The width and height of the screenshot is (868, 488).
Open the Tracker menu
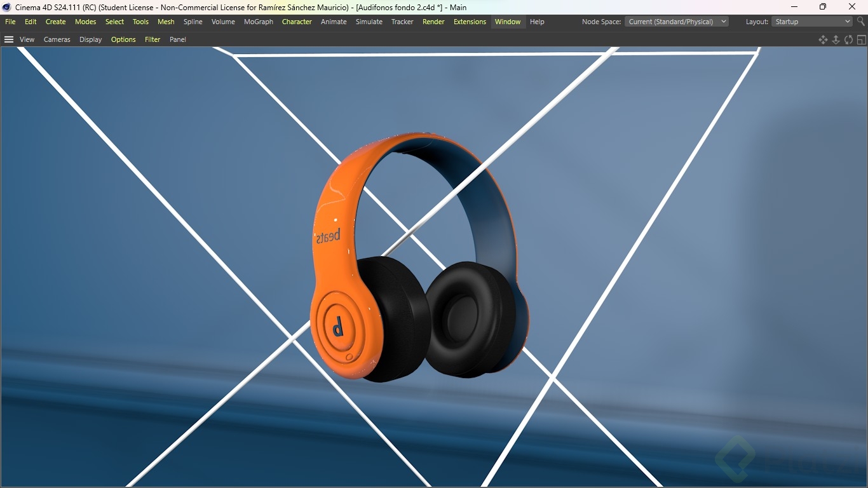tap(402, 22)
